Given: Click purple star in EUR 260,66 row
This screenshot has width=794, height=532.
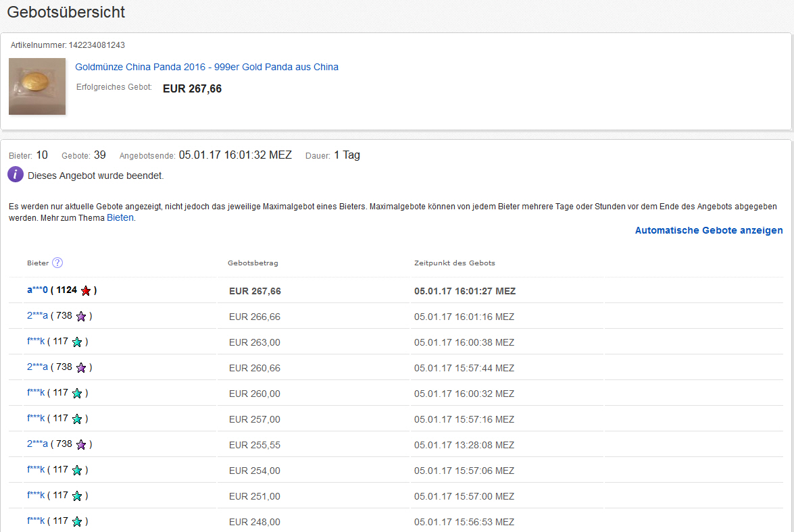Looking at the screenshot, I should [81, 368].
